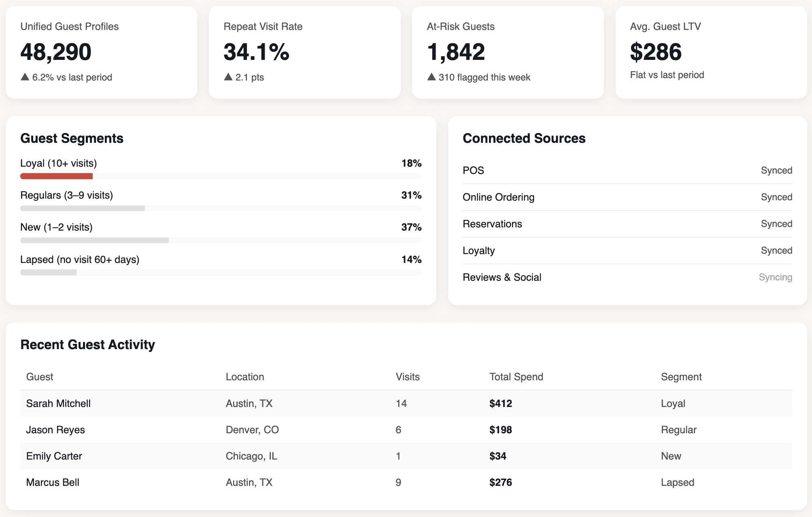This screenshot has width=812, height=517.
Task: Click the Loyal segment progress bar
Action: [x=221, y=176]
